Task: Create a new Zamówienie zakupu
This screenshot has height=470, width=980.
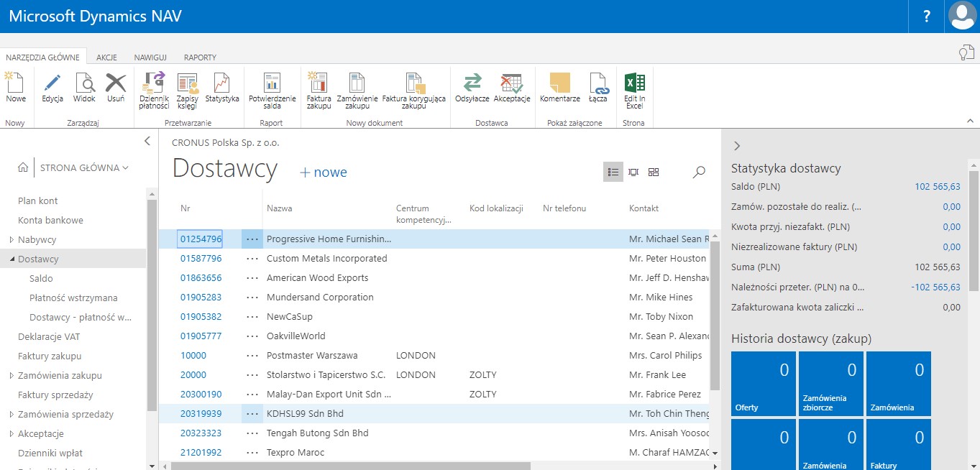Action: pos(357,90)
